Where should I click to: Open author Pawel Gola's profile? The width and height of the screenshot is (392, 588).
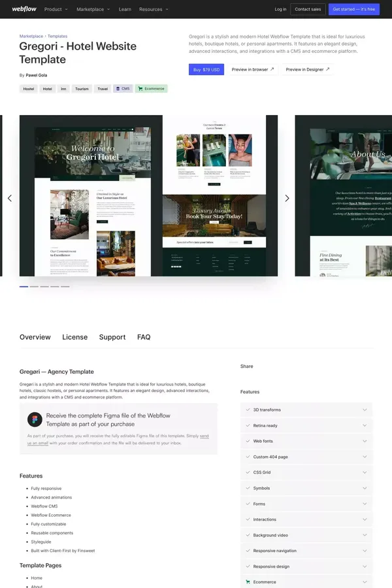click(x=37, y=75)
